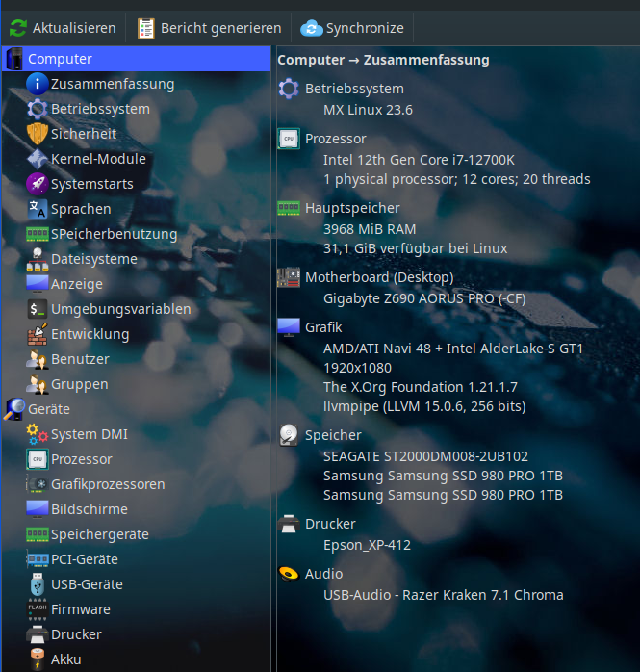Select 'USB-Audio - Razer Kraken 7.1 Chroma' entry

(x=443, y=595)
